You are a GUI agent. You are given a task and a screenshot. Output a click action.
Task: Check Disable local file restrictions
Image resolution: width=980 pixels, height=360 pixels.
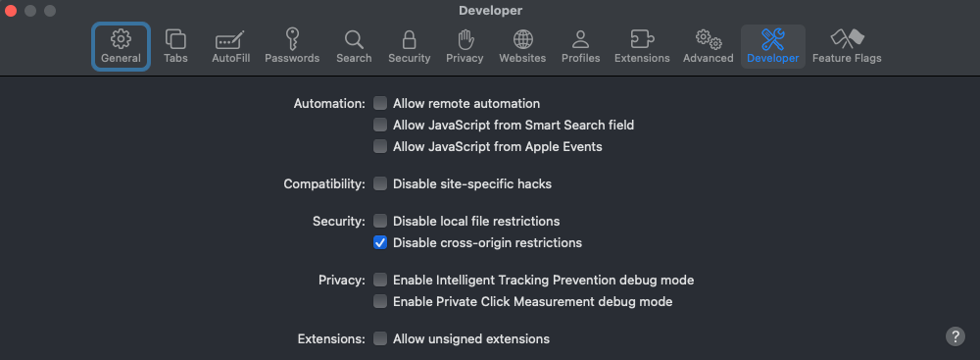380,221
